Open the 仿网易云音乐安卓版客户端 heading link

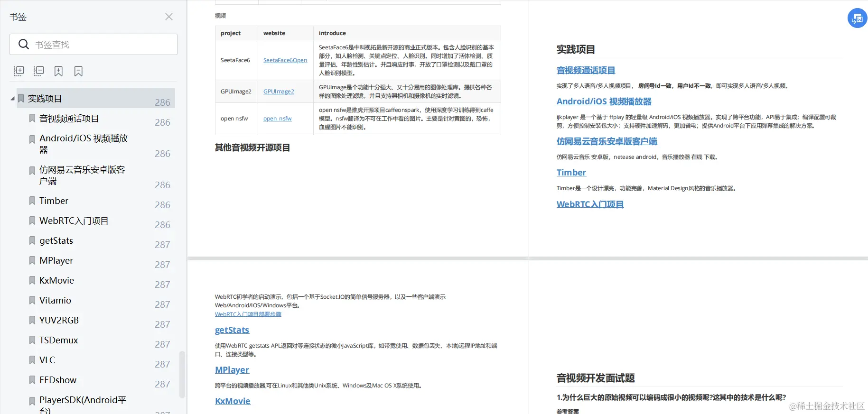click(x=607, y=141)
